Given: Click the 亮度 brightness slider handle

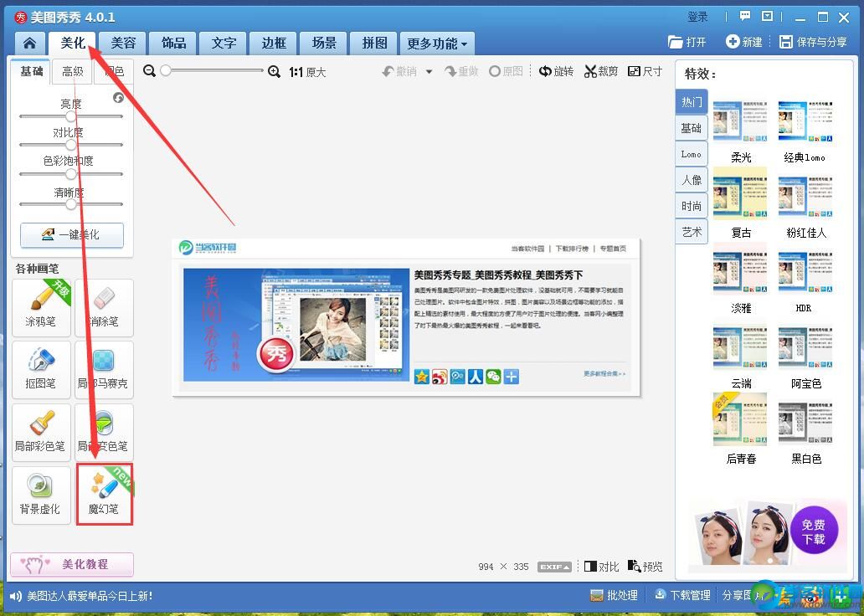Looking at the screenshot, I should tap(70, 116).
